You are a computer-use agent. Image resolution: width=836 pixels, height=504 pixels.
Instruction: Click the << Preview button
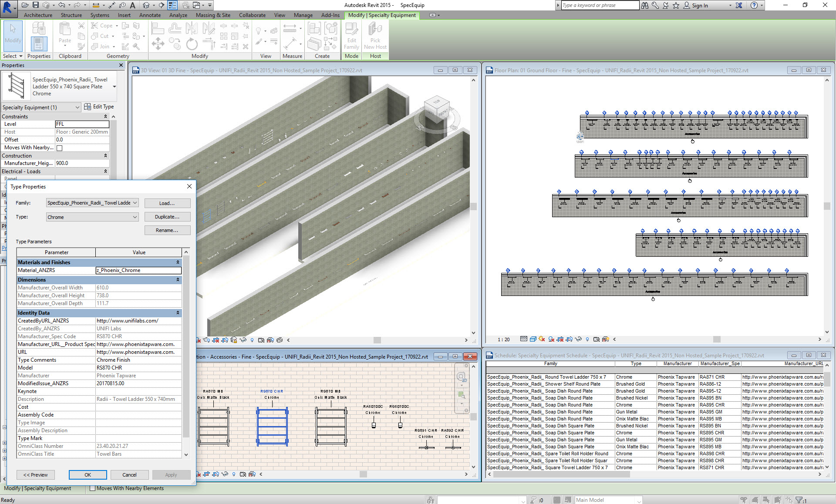pos(36,475)
